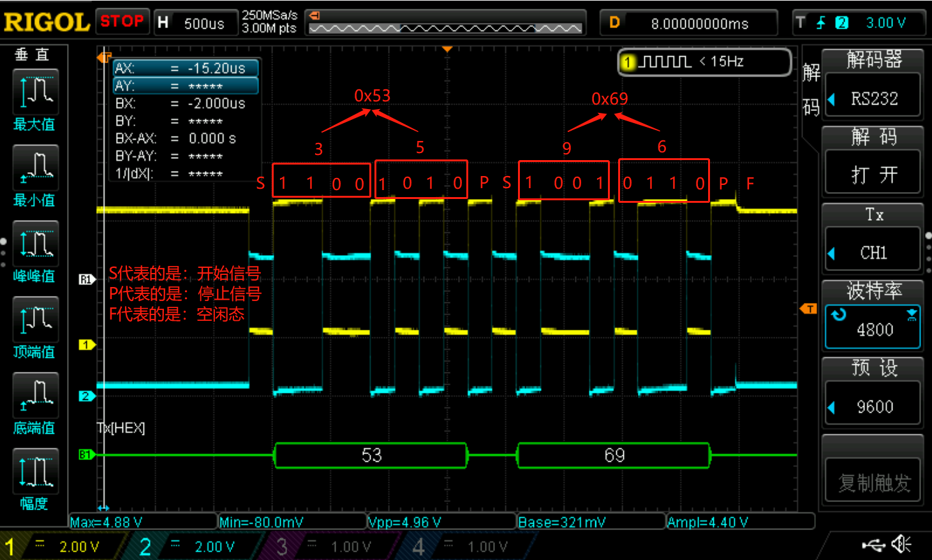This screenshot has height=560, width=932.
Task: Select the 幅度 (amplitude) measurement icon
Action: coord(35,471)
